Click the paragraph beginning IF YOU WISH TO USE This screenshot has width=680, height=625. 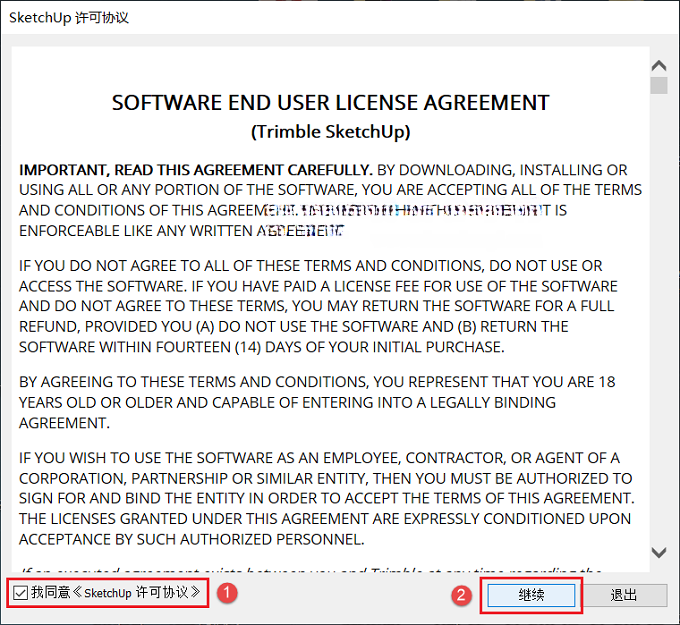(x=327, y=499)
